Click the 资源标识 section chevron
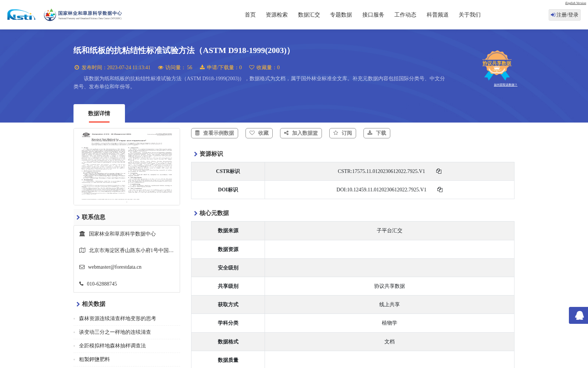Screen dimensions: 588x368 [x=196, y=154]
